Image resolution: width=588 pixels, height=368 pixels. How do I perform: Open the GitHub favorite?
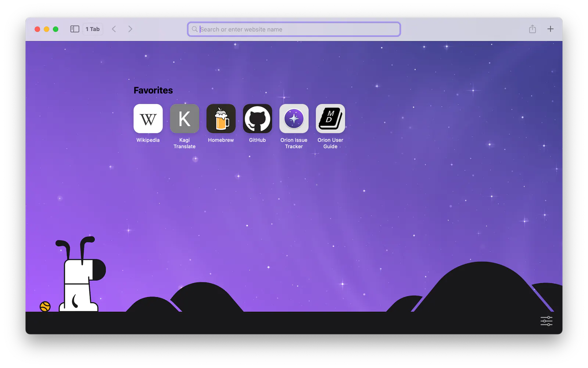pos(258,118)
